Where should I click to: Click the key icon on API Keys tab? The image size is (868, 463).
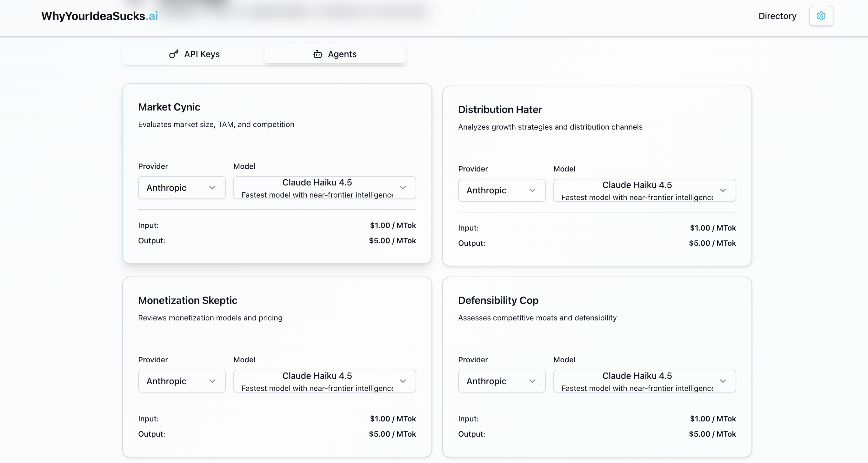pos(174,54)
